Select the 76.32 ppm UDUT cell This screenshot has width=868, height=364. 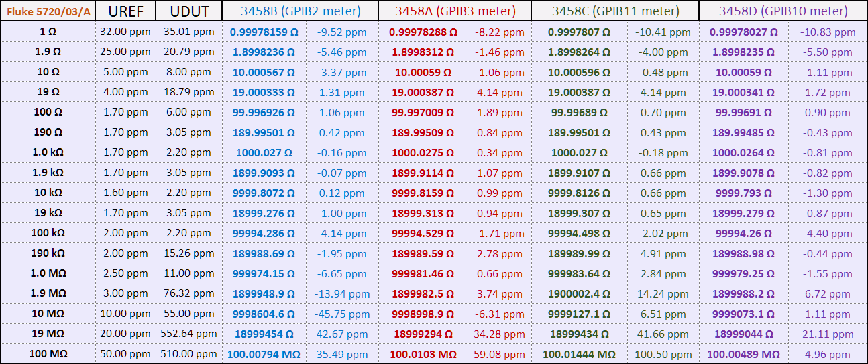point(189,293)
